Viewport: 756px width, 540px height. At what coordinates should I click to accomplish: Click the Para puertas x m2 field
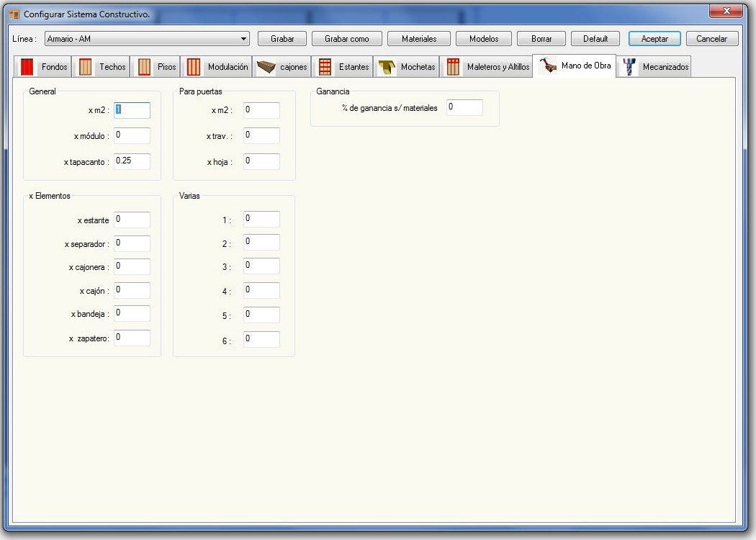click(261, 110)
